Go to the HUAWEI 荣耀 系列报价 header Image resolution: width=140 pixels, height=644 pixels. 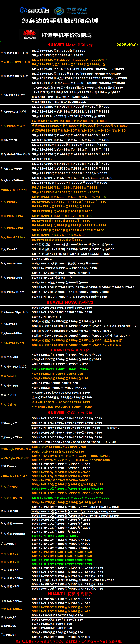pos(70,412)
